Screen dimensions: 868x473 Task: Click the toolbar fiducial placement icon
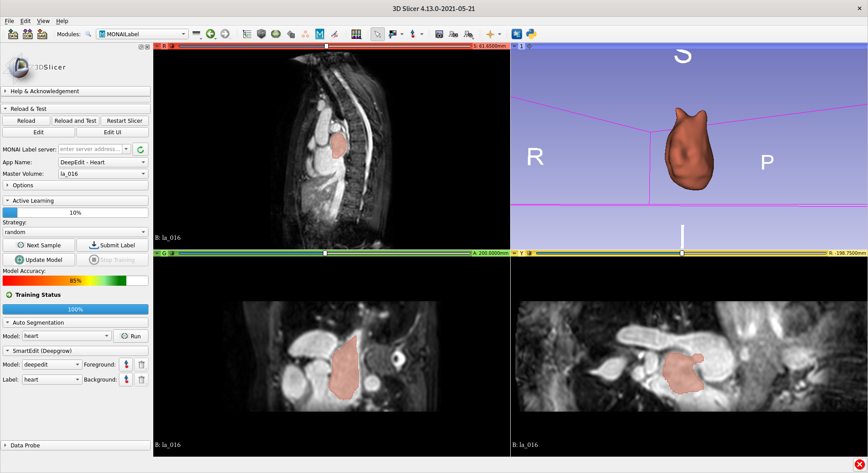[x=413, y=34]
